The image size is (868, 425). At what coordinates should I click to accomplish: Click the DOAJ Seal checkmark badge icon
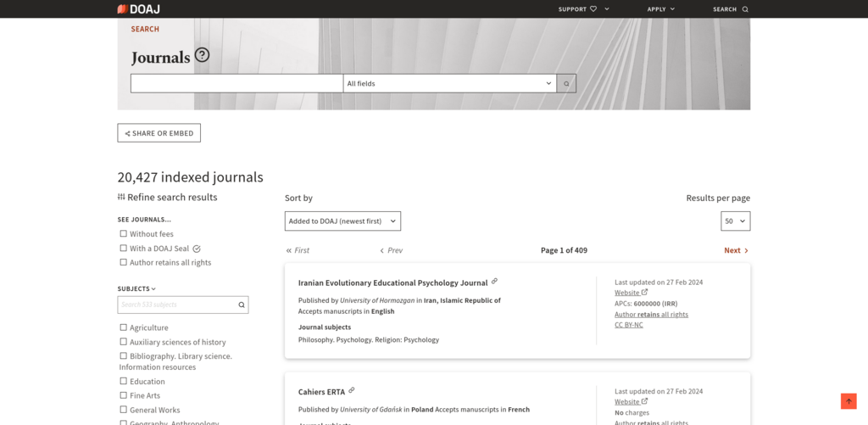click(197, 249)
